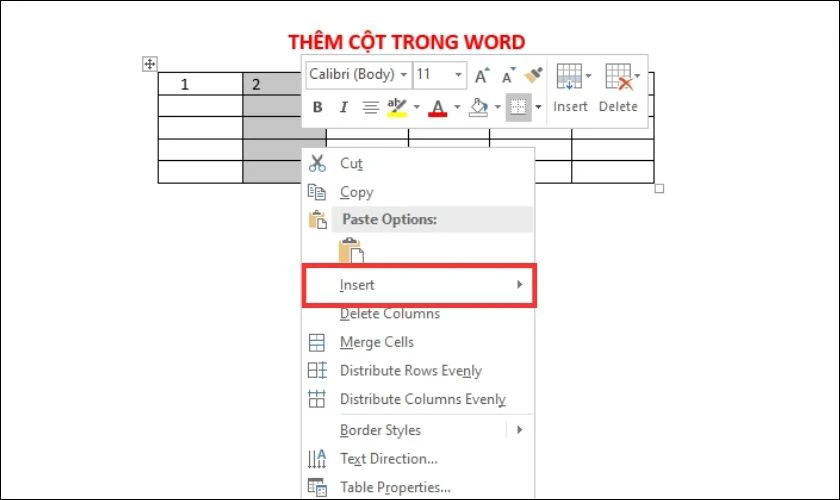Click the Text Direction icon
The image size is (840, 500).
click(x=317, y=459)
